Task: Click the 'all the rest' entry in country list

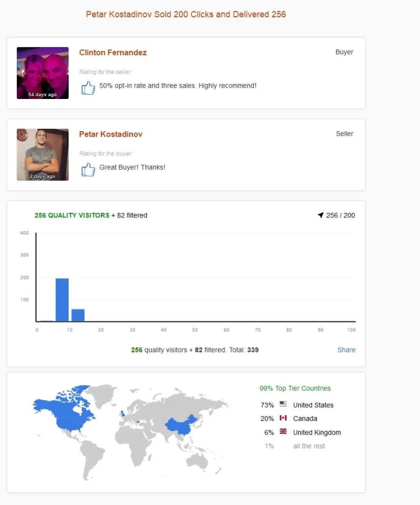Action: click(309, 446)
